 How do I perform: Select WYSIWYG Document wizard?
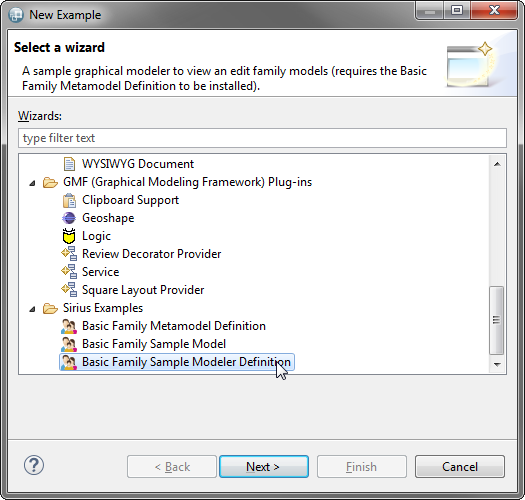point(138,164)
